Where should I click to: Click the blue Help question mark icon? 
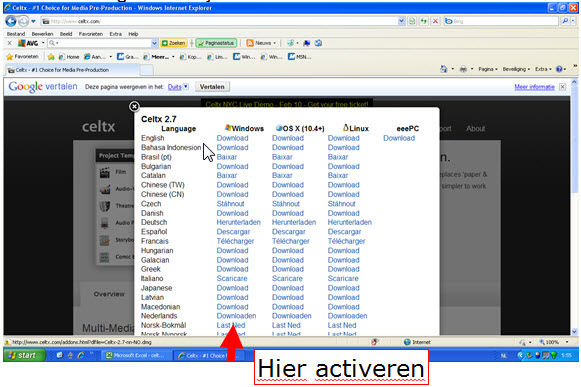(559, 69)
